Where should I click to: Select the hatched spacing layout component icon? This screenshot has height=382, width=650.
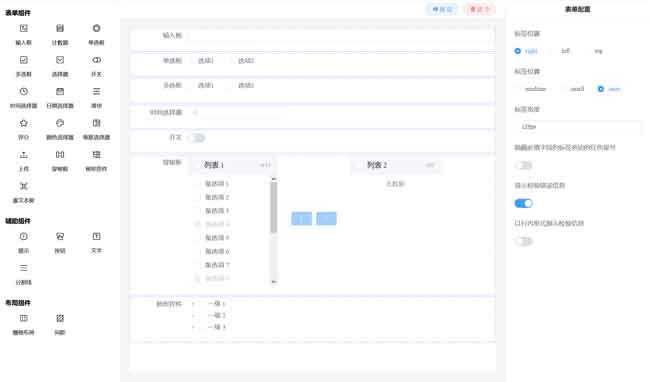(60, 318)
